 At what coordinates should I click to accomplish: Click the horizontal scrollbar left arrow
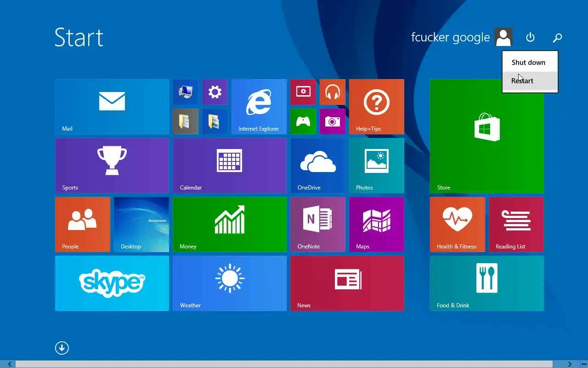point(9,364)
